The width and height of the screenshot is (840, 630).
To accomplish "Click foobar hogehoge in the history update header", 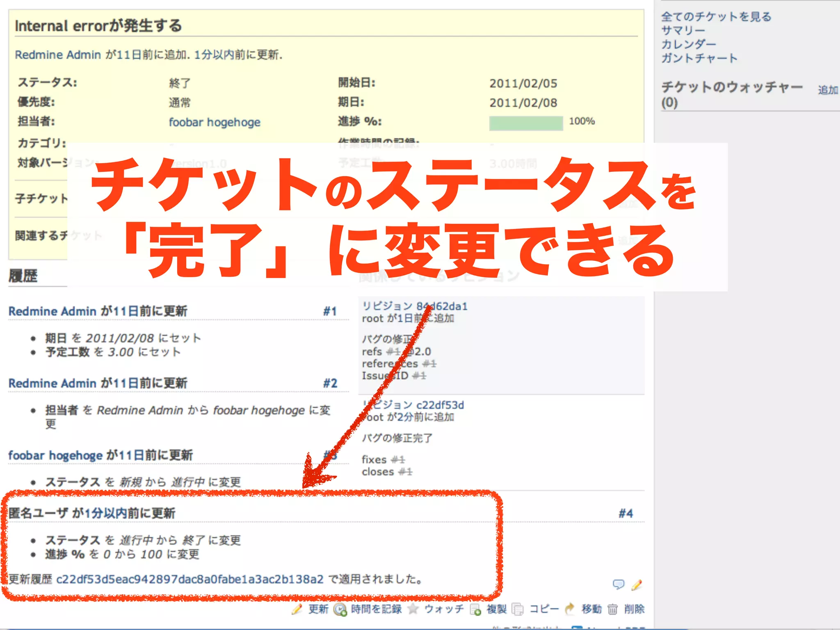I will [x=55, y=455].
